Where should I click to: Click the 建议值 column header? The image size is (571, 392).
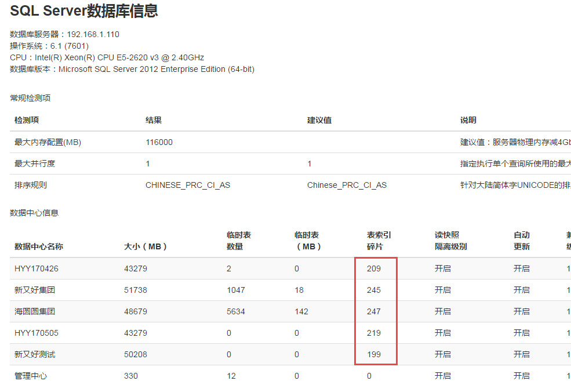pyautogui.click(x=319, y=120)
